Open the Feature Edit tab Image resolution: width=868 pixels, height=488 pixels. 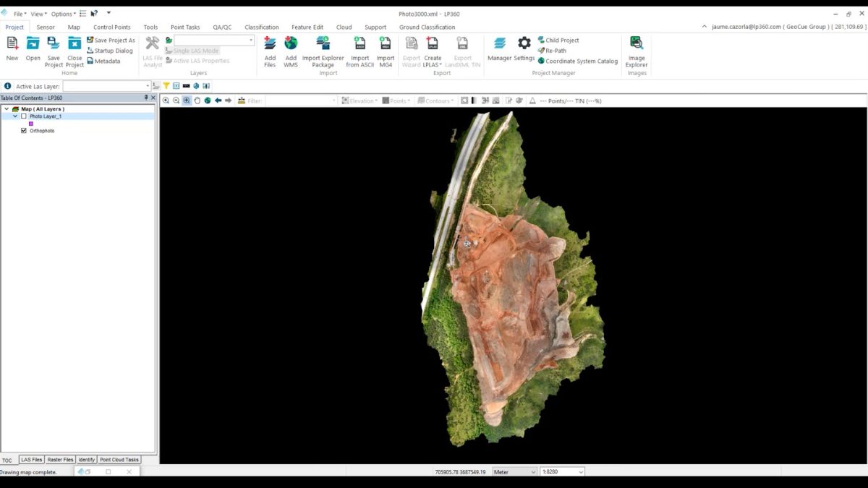(307, 27)
